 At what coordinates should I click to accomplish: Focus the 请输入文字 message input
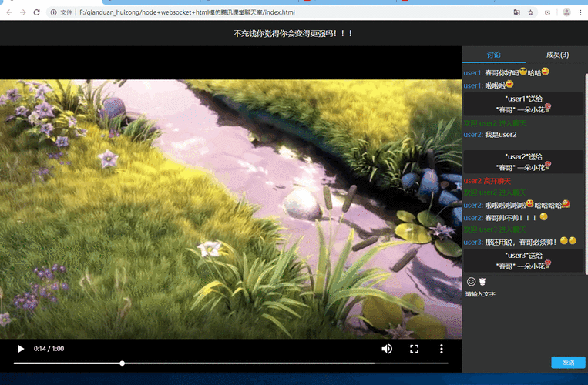click(x=525, y=322)
